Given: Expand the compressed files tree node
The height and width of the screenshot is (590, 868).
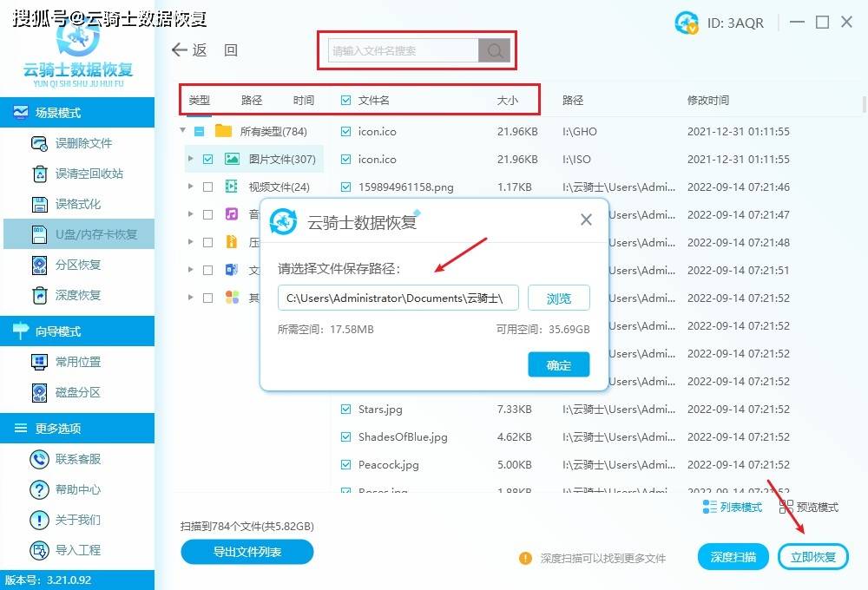Looking at the screenshot, I should [x=190, y=242].
